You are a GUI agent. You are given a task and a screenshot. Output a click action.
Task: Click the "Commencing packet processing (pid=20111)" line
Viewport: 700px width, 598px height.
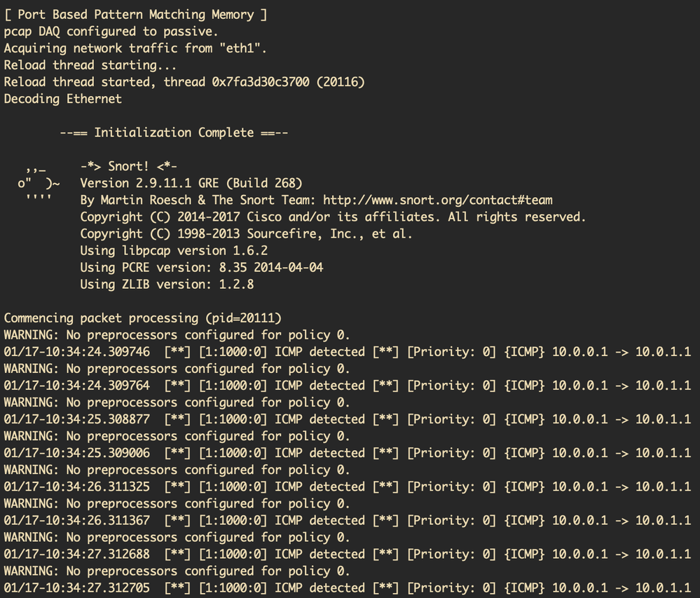143,318
